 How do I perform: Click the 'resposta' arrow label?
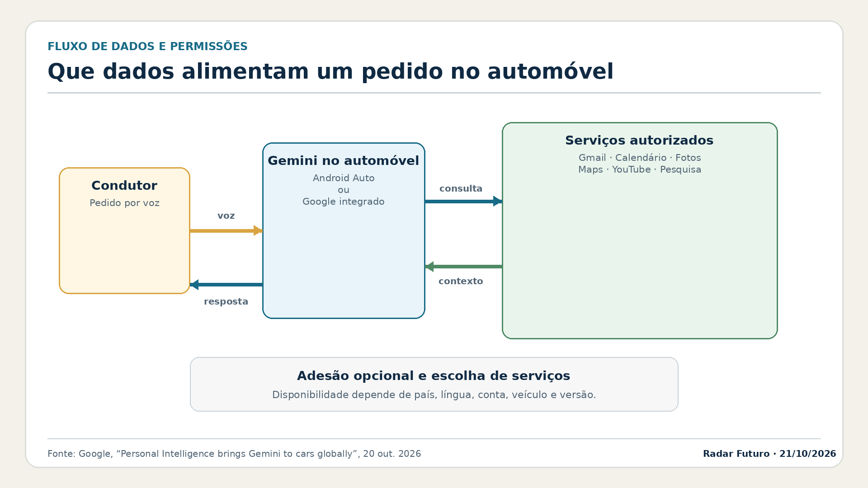click(x=226, y=301)
